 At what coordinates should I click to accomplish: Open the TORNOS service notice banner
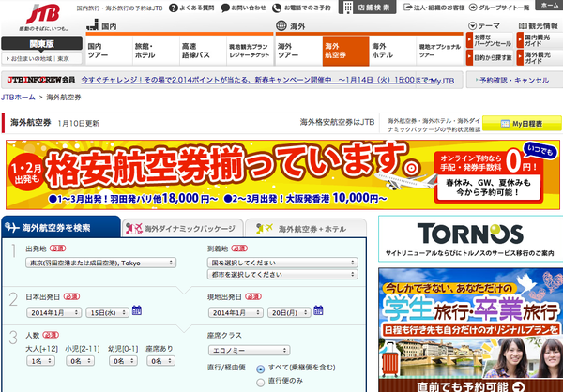click(471, 239)
